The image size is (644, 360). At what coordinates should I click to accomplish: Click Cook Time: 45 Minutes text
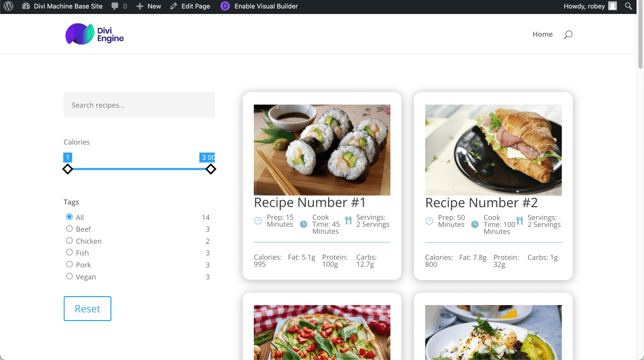coord(326,224)
